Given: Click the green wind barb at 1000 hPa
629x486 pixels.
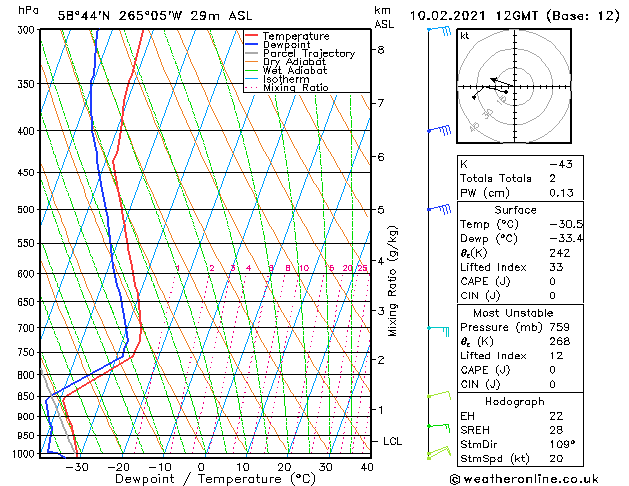Looking at the screenshot, I should pos(437,453).
